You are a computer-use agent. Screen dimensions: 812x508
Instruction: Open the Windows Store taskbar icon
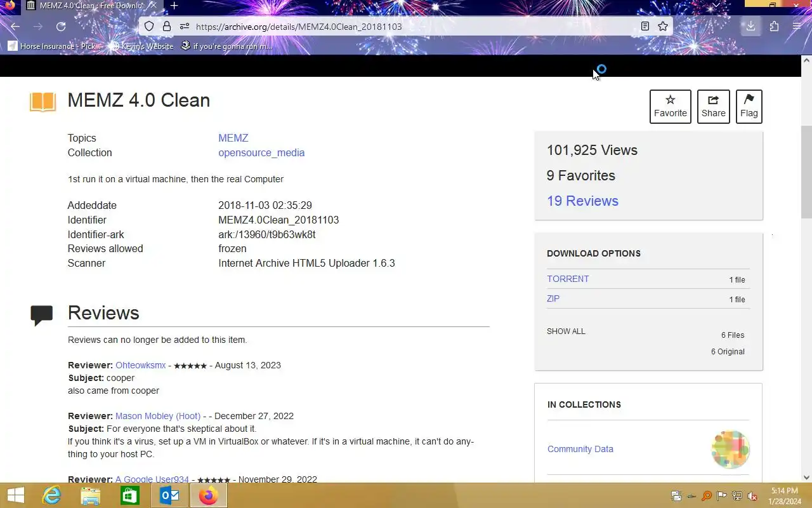pyautogui.click(x=130, y=495)
